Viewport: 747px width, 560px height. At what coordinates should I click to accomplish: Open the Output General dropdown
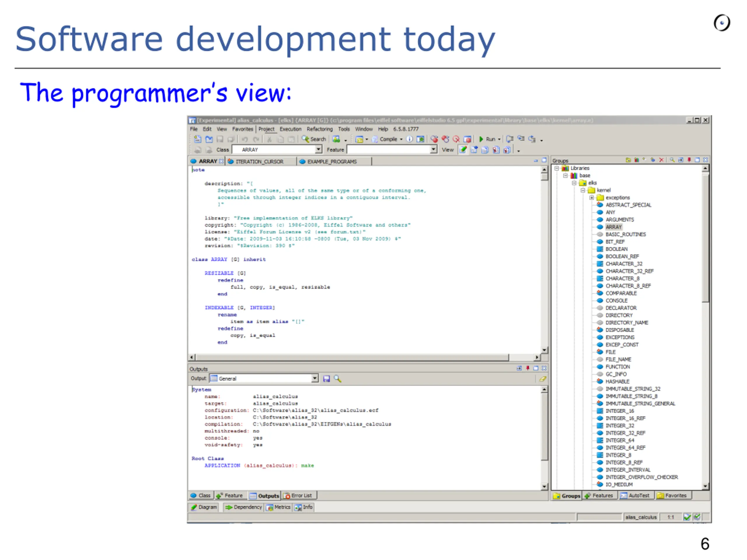pyautogui.click(x=314, y=378)
